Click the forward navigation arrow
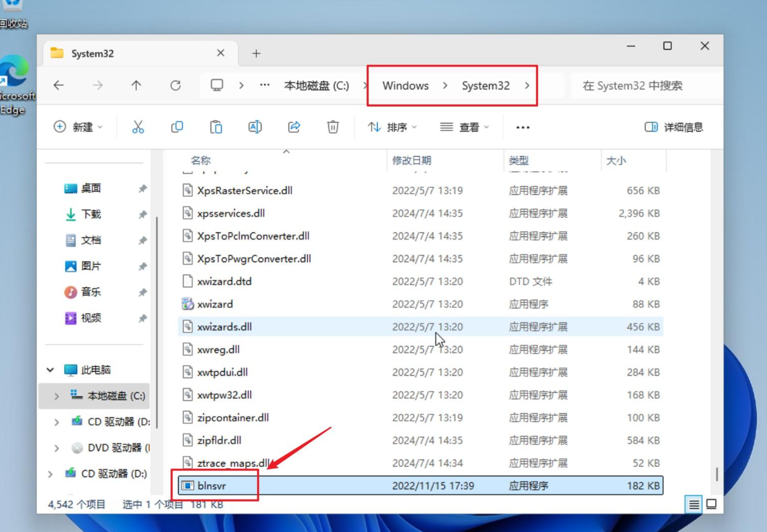 pos(98,85)
